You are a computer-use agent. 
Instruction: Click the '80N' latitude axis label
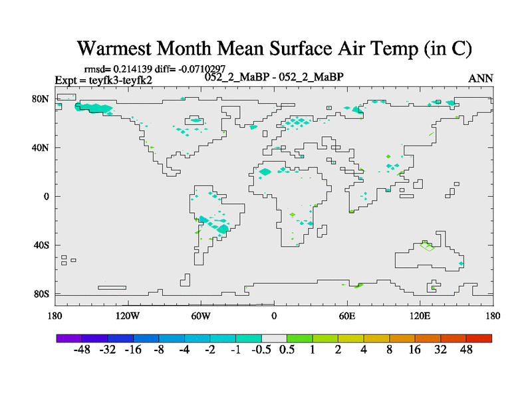[x=41, y=98]
